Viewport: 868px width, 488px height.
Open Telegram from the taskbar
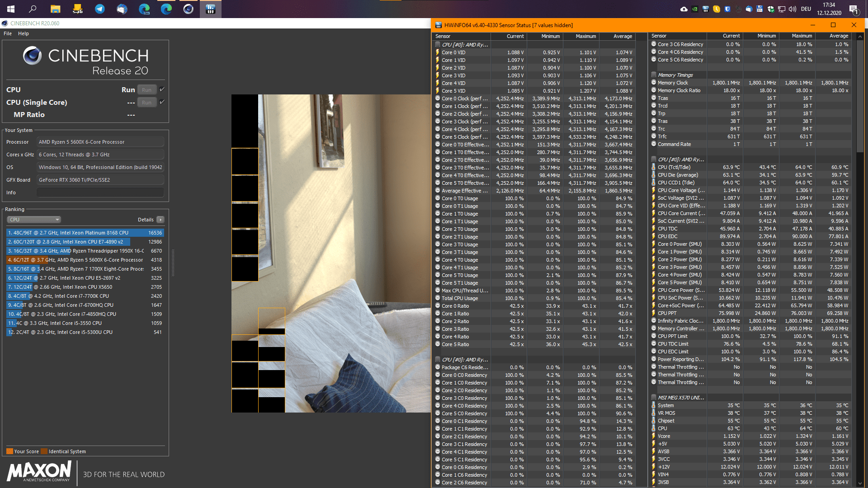pos(99,9)
